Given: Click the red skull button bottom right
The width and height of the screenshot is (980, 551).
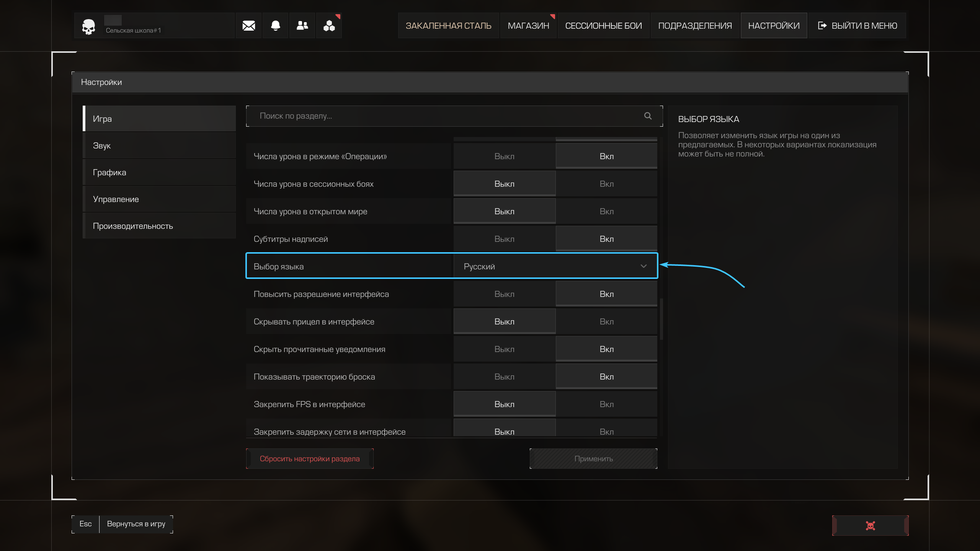Looking at the screenshot, I should [870, 525].
